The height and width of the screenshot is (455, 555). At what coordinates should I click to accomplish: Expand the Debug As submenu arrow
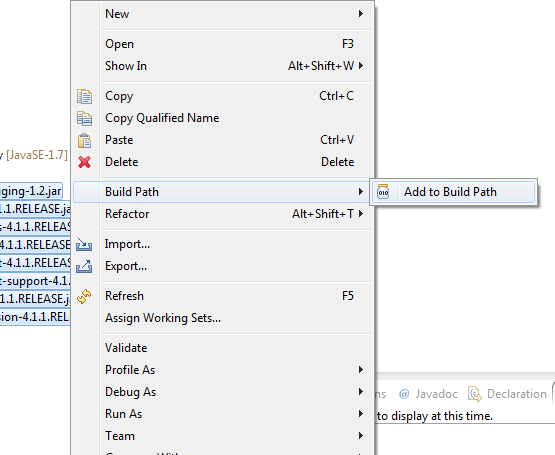tap(361, 392)
